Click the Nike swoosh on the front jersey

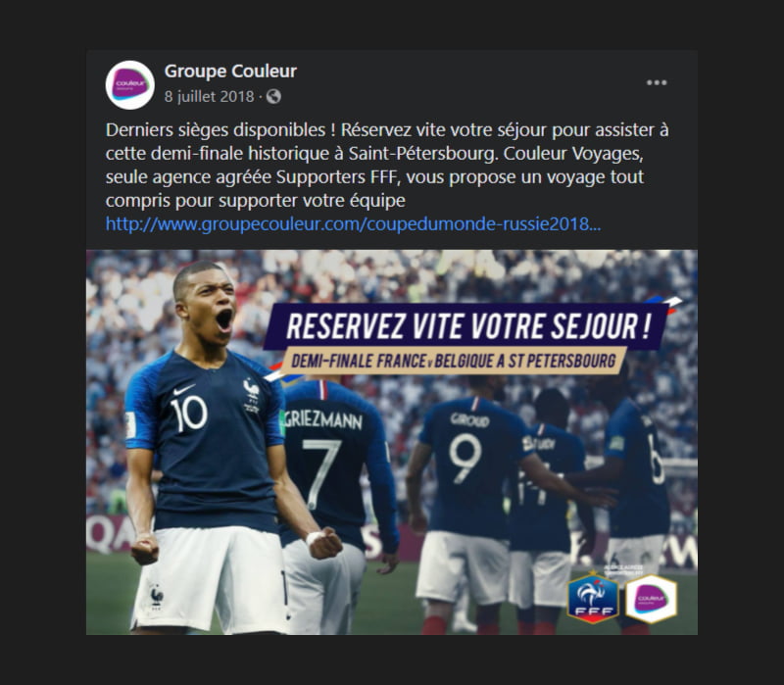click(183, 389)
